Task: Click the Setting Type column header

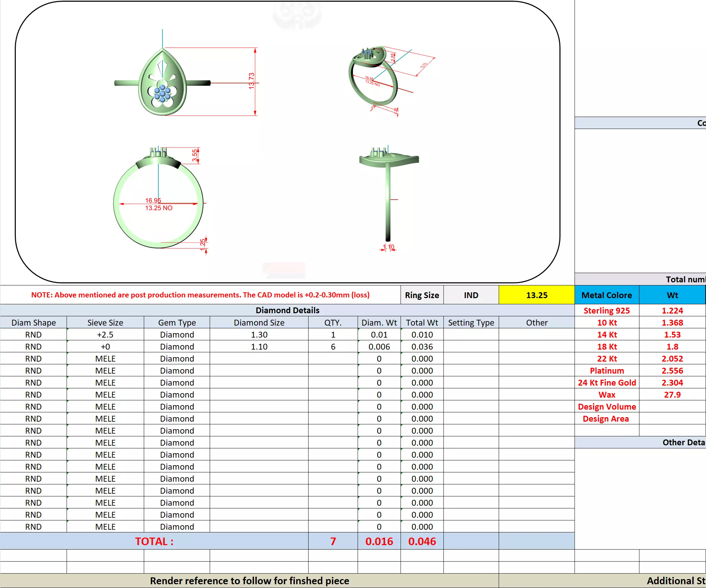Action: click(x=471, y=322)
